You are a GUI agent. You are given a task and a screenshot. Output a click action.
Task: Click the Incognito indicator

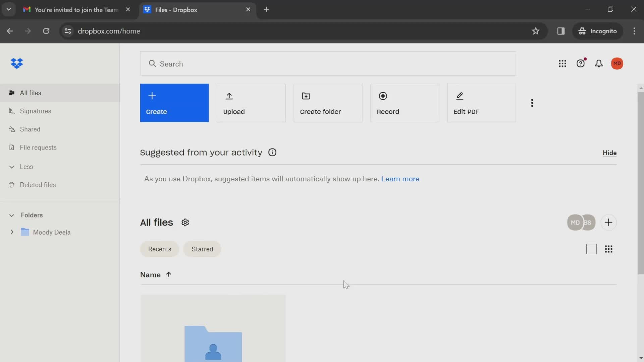point(598,31)
